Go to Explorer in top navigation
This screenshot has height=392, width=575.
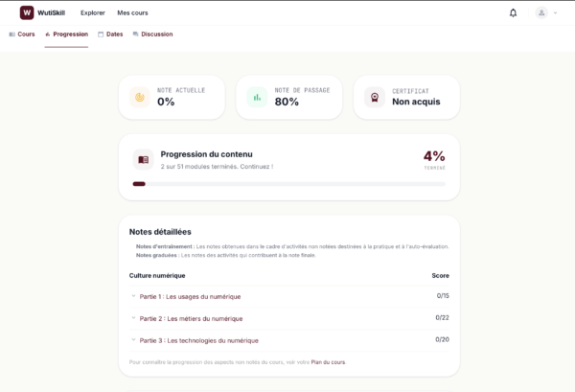coord(93,12)
